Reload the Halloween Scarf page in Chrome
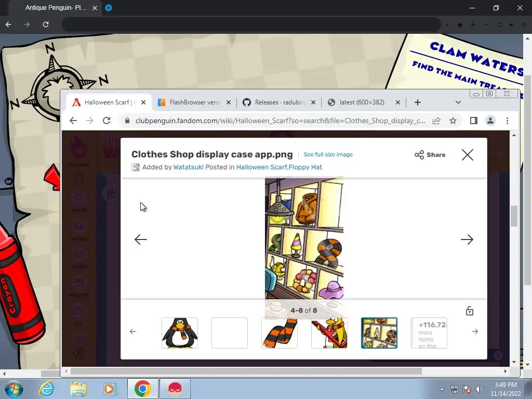This screenshot has width=532, height=399. point(107,121)
